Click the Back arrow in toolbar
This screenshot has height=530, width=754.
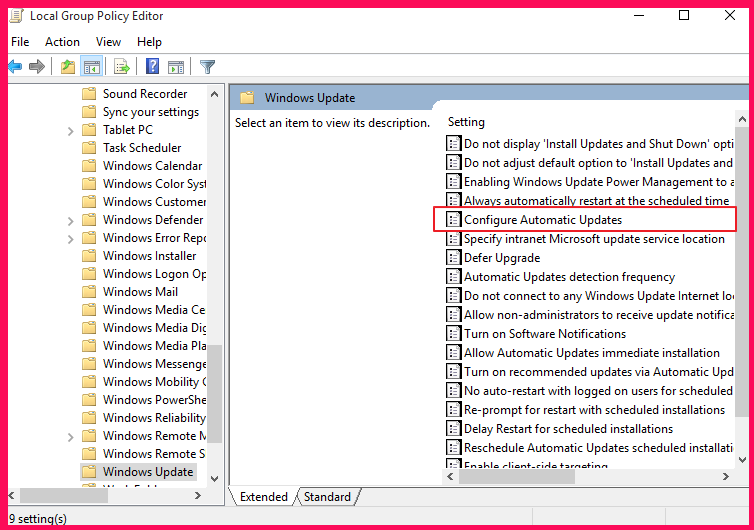pos(15,67)
